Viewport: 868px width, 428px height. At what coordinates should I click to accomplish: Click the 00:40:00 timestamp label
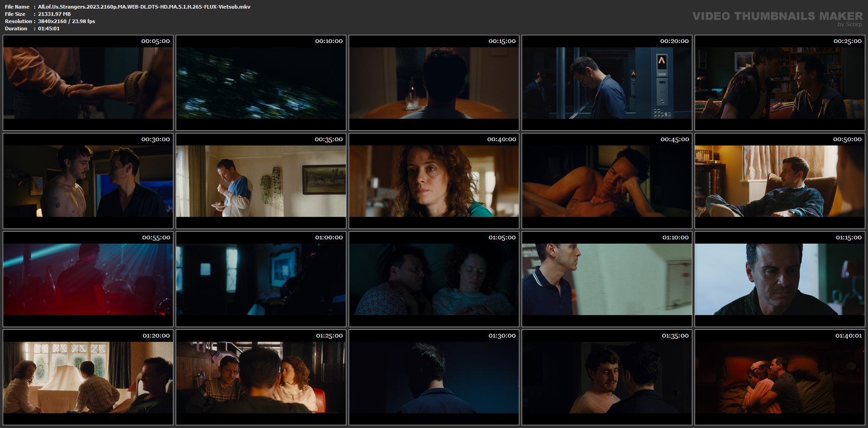coord(502,139)
